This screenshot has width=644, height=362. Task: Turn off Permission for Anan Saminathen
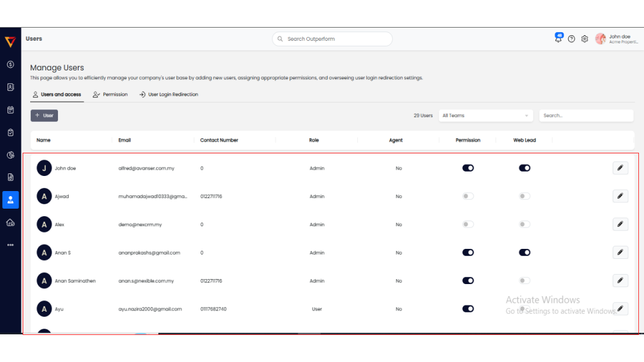(x=467, y=281)
